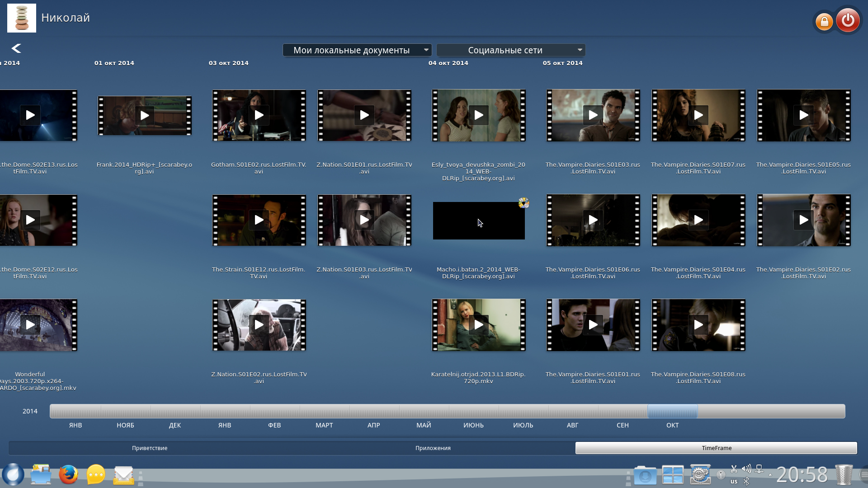Select ИЮНЬ on the timeline slider

coord(473,412)
